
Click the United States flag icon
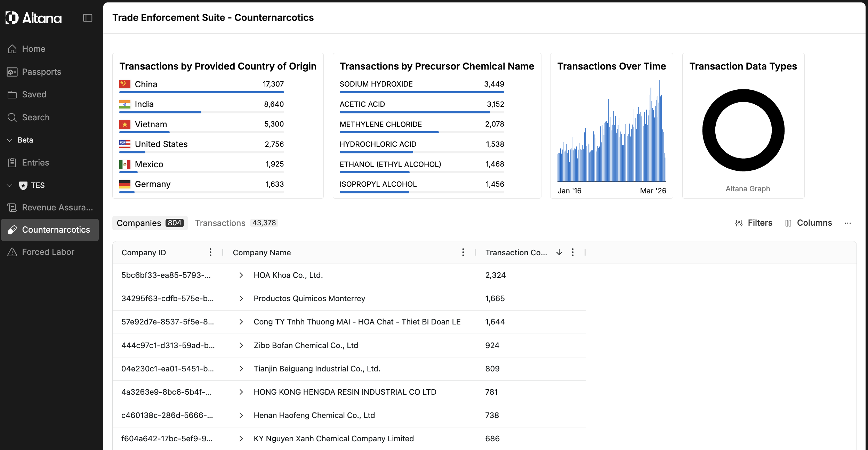click(x=125, y=144)
